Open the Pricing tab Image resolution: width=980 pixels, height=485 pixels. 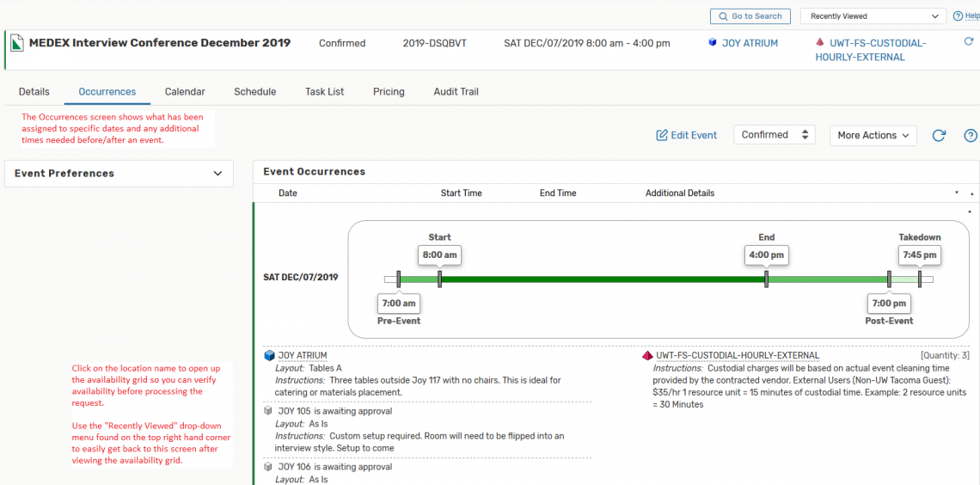pyautogui.click(x=389, y=92)
